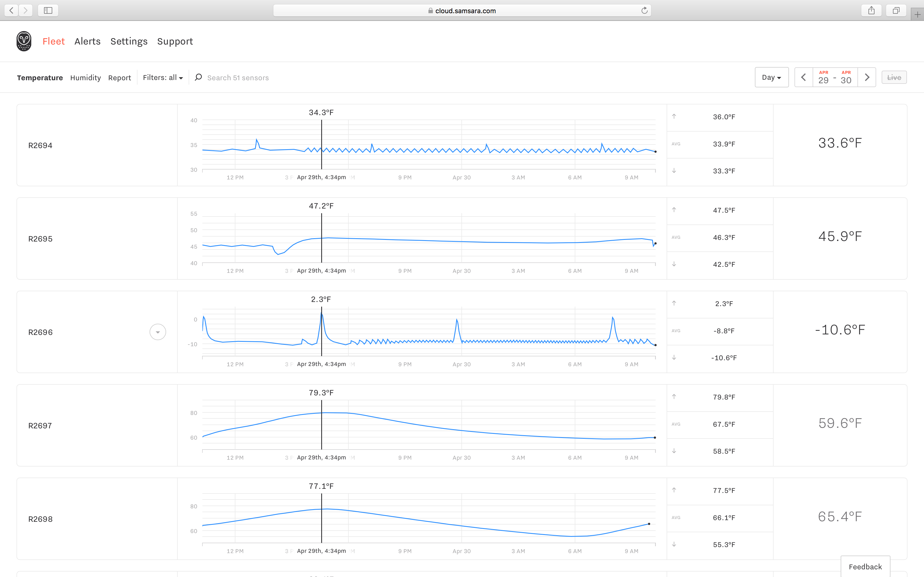This screenshot has height=577, width=924.
Task: Reload the page with the refresh icon
Action: (x=645, y=10)
